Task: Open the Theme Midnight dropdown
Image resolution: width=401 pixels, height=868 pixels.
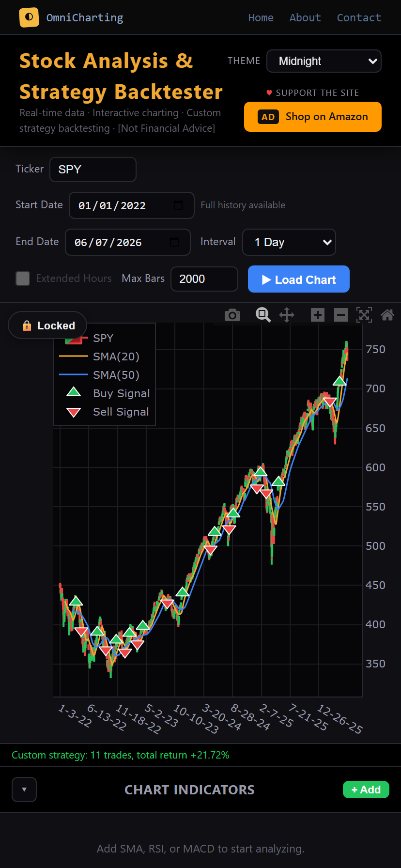Action: point(324,61)
